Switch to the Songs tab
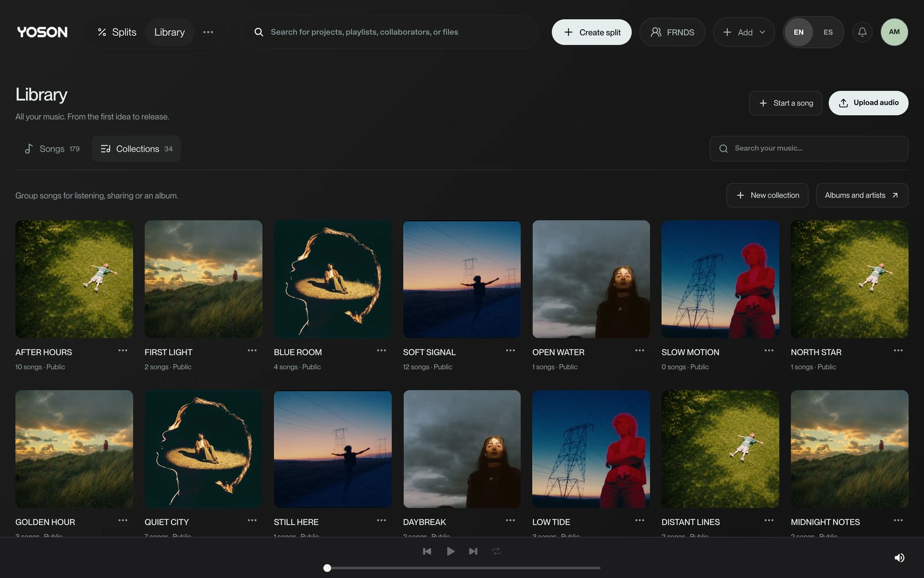 click(52, 149)
